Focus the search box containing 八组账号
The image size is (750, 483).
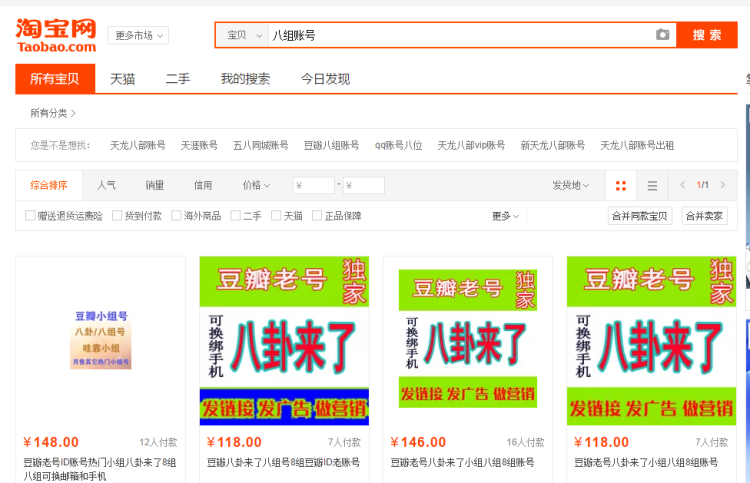460,35
